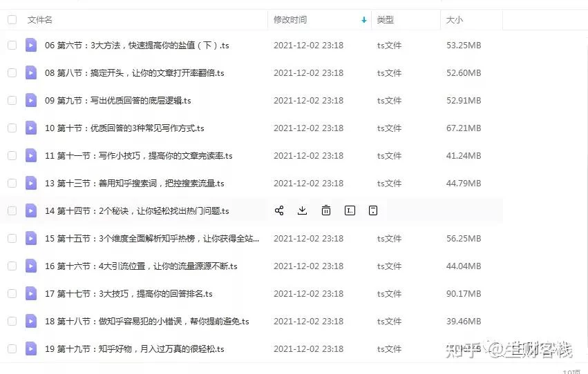Open file 09 第九节 写出优质回答的底层逻辑
588x374 pixels.
point(117,101)
